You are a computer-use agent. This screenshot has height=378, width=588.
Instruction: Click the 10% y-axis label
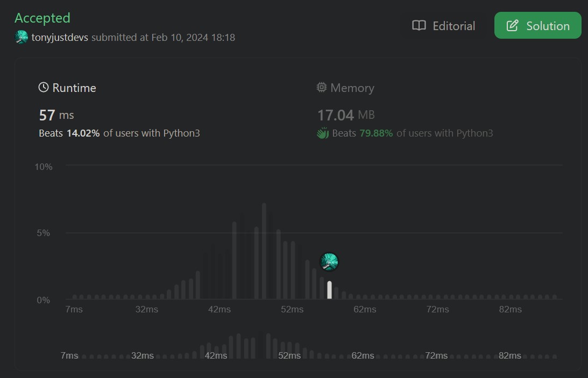coord(44,167)
